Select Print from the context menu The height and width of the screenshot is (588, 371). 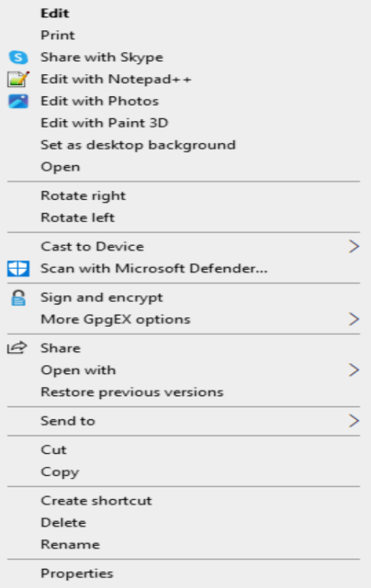click(x=58, y=35)
